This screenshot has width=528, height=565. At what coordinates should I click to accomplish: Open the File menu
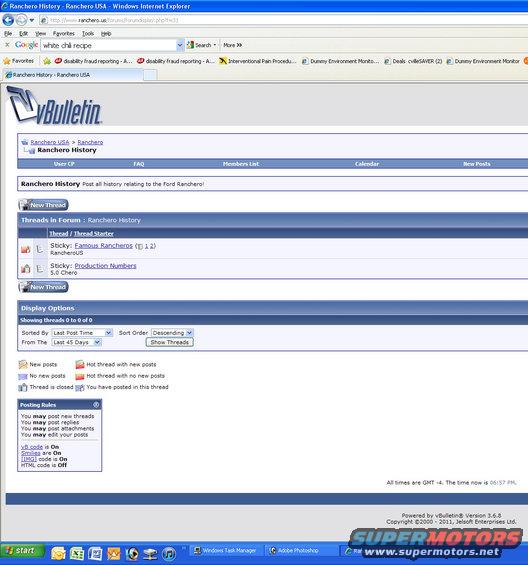tap(8, 34)
